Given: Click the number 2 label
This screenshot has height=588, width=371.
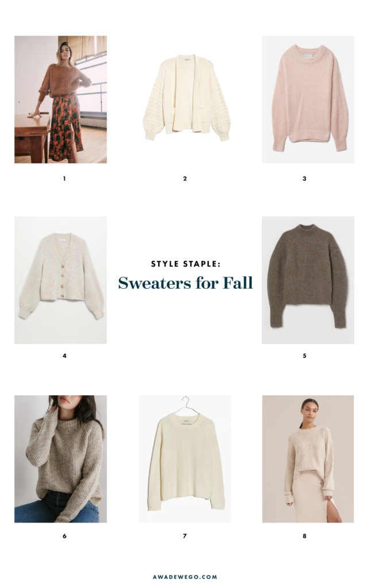Looking at the screenshot, I should click(x=184, y=179).
